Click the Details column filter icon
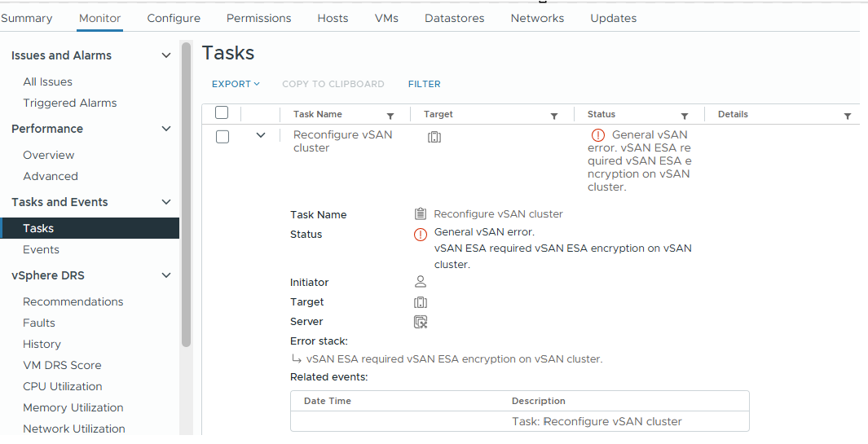 point(848,116)
